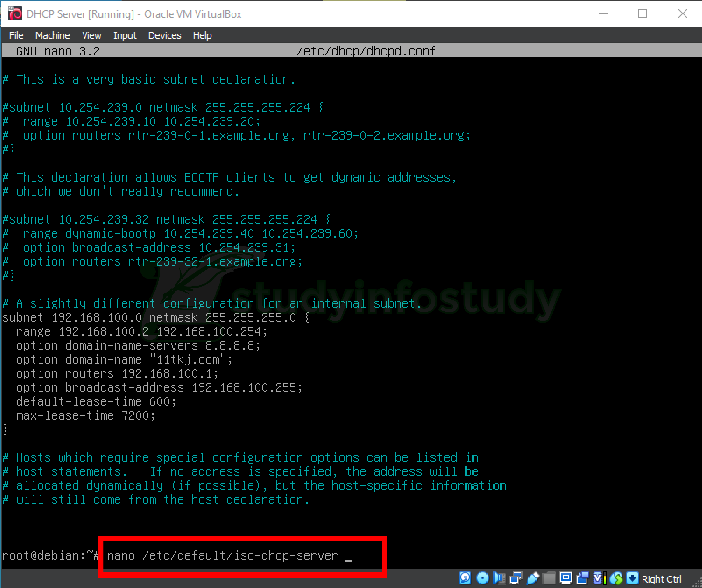Click the shared folders status icon
The image size is (702, 588).
point(549,578)
